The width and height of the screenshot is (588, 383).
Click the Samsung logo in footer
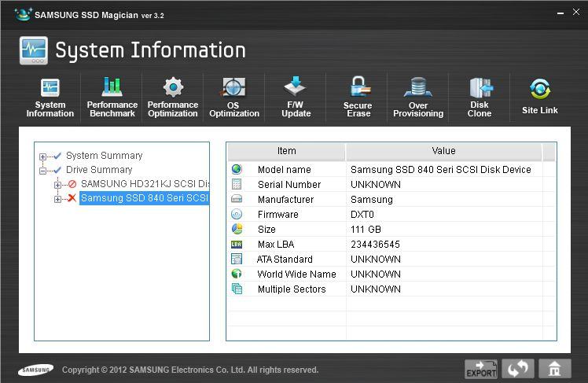click(35, 370)
